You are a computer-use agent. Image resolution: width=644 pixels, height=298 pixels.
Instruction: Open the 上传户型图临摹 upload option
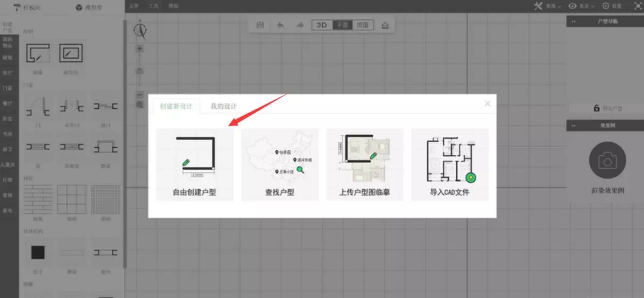[x=364, y=164]
